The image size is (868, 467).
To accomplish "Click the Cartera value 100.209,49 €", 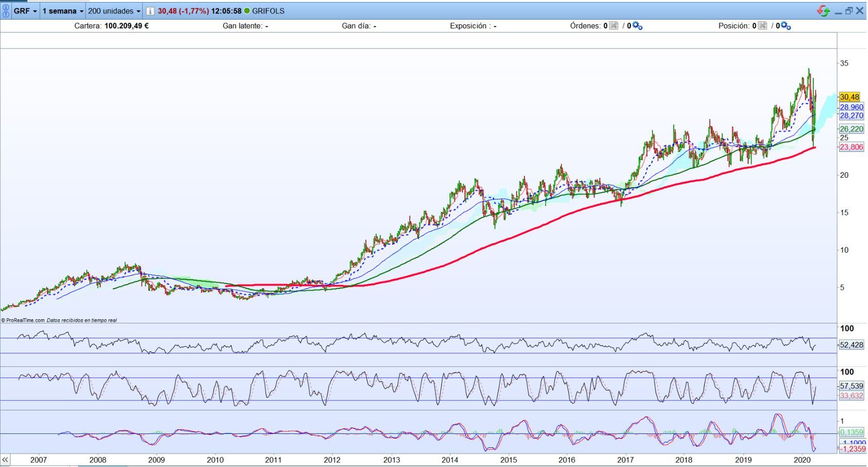I will (x=127, y=26).
